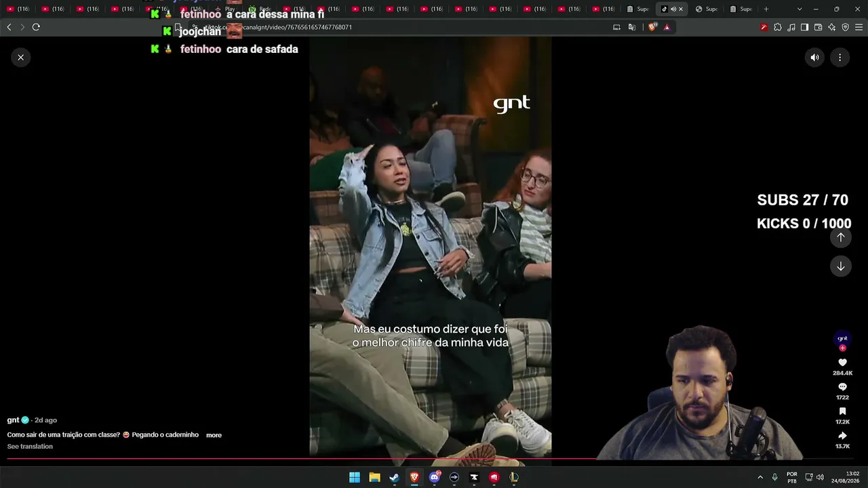Viewport: 868px width, 488px height.
Task: Open the volume tray icon
Action: (821, 477)
